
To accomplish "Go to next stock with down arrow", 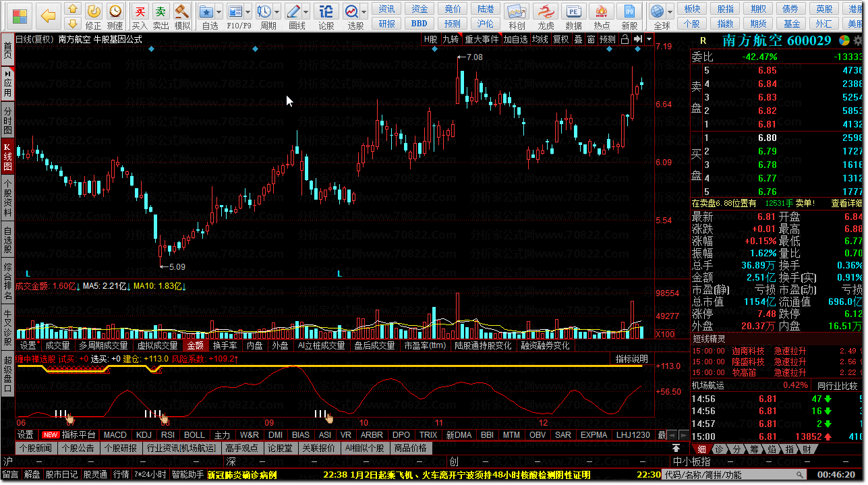I will click(73, 23).
